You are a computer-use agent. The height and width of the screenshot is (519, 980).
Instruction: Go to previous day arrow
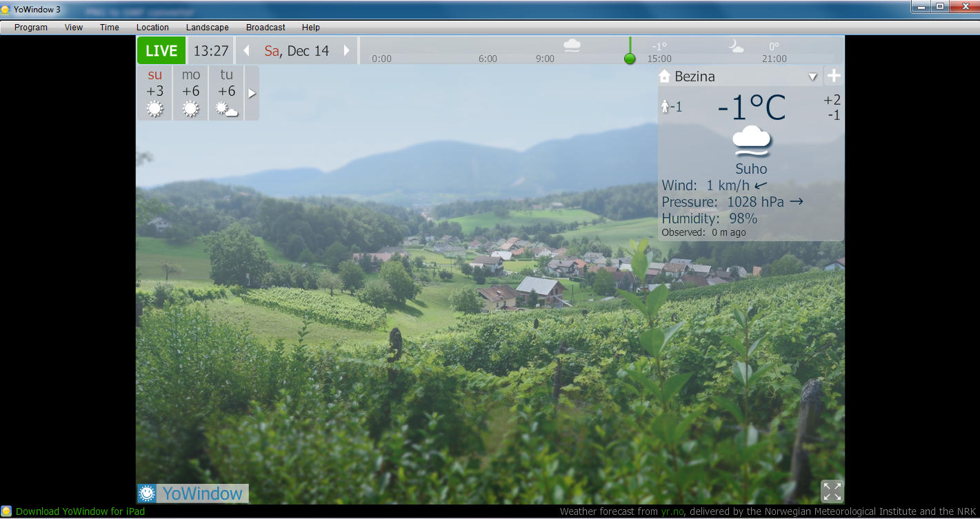[x=246, y=51]
